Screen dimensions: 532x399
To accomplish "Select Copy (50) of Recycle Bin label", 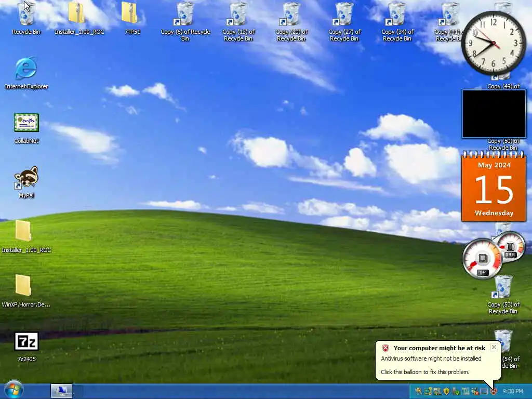I will point(503,144).
